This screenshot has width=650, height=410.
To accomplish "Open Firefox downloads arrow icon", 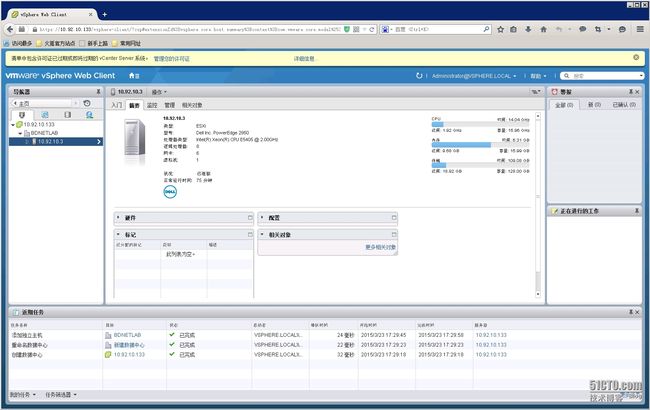I will (528, 29).
